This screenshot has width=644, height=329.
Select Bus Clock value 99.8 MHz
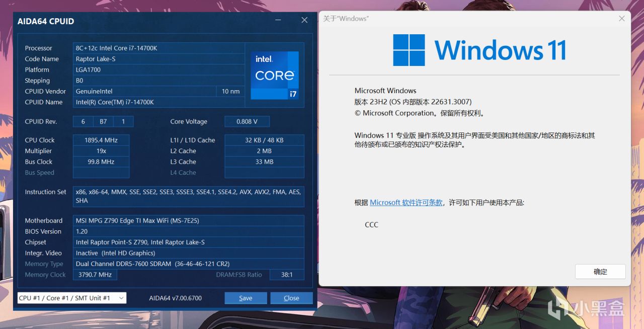click(101, 162)
